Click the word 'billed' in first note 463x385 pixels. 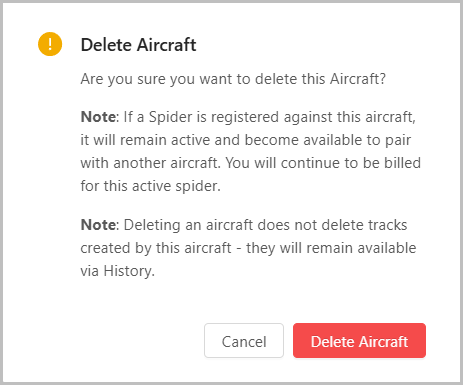click(x=403, y=163)
